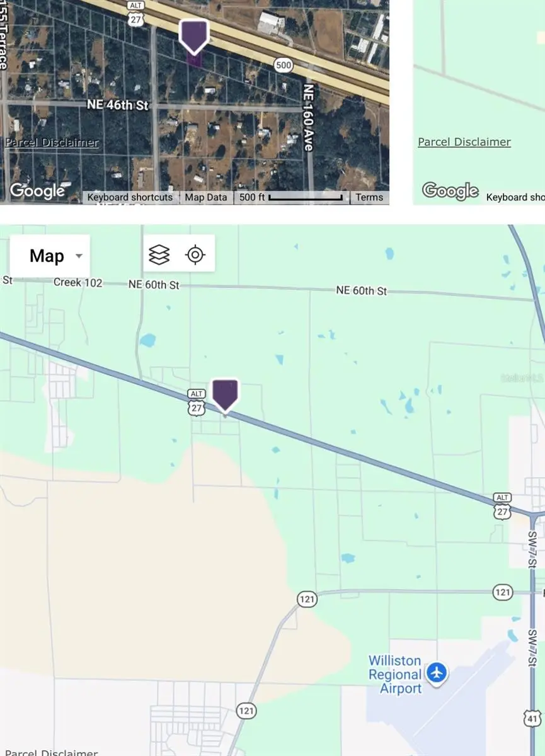Viewport: 545px width, 756px height.
Task: Select the ALT 27 shield on the right side
Action: pos(502,506)
